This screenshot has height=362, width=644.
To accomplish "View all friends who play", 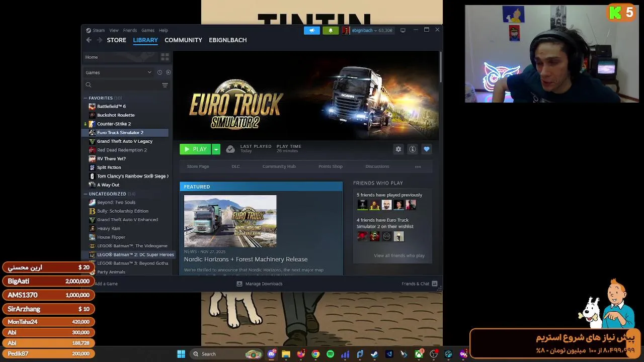I will tap(399, 255).
